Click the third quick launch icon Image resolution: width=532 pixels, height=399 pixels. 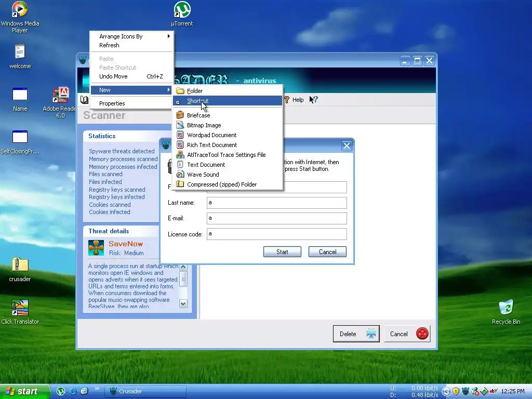point(84,391)
